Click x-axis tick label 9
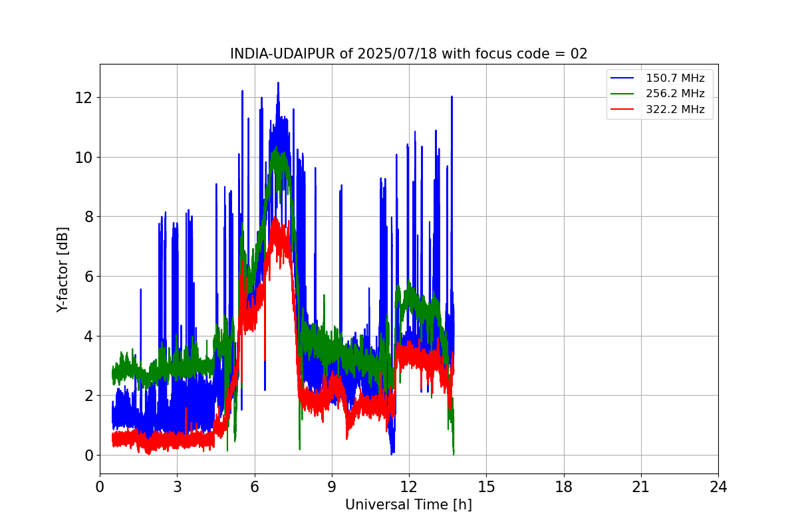Screen dimensions: 798x532 tap(332, 487)
